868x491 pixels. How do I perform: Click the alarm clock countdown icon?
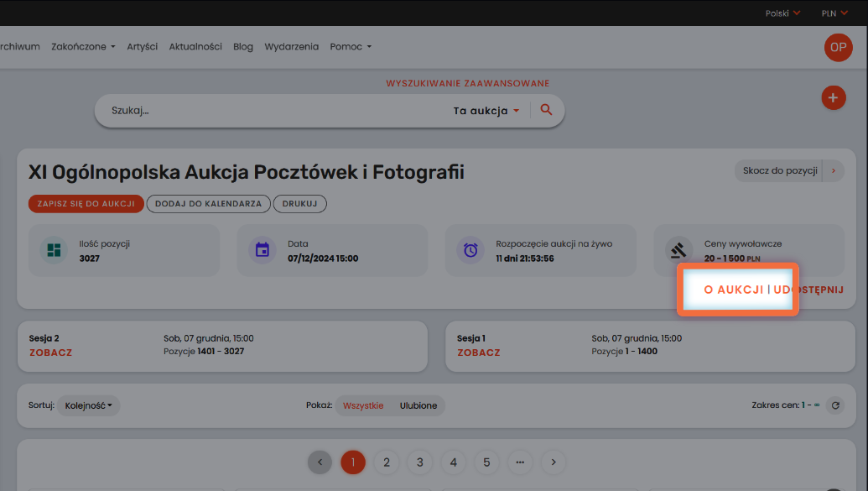click(x=470, y=250)
